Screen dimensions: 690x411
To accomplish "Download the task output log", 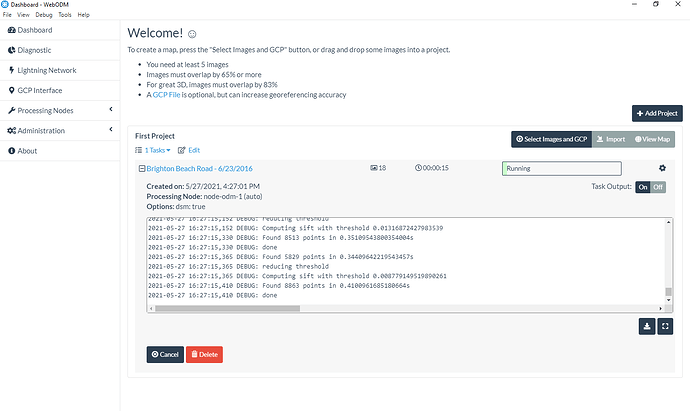I will pos(647,327).
